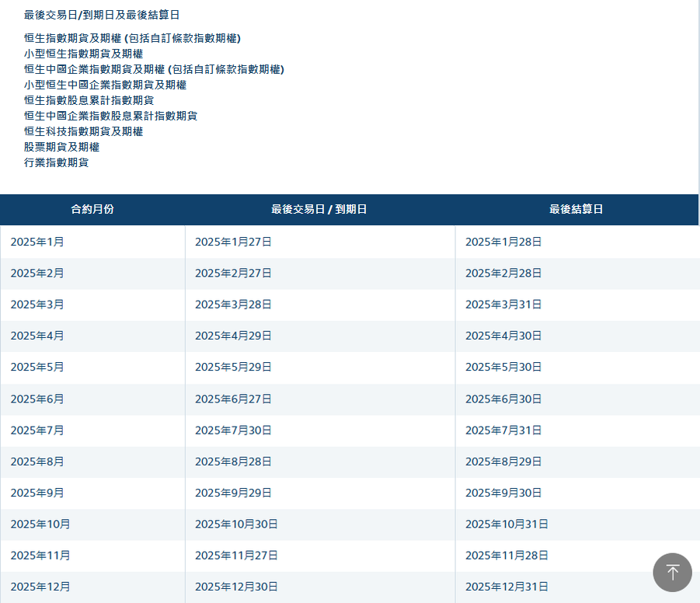Screen dimensions: 700x603
Task: Select contract month cell 2025年12月
Action: click(x=92, y=587)
